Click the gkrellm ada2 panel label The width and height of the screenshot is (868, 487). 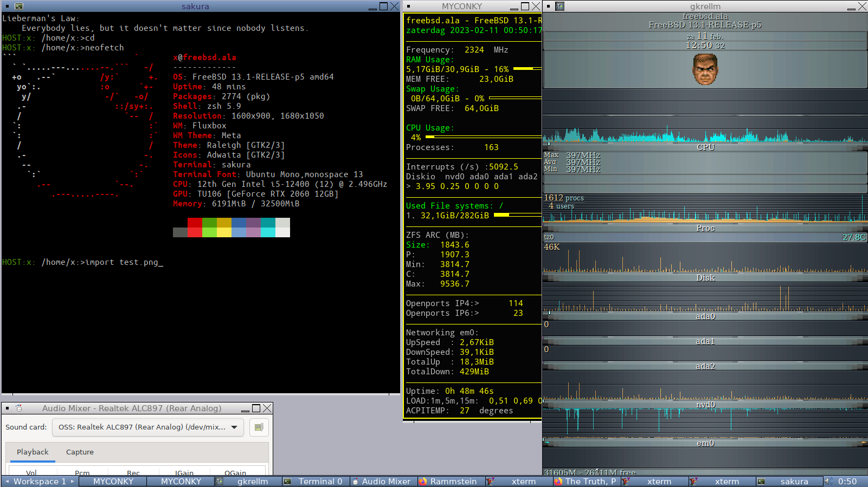pyautogui.click(x=705, y=366)
